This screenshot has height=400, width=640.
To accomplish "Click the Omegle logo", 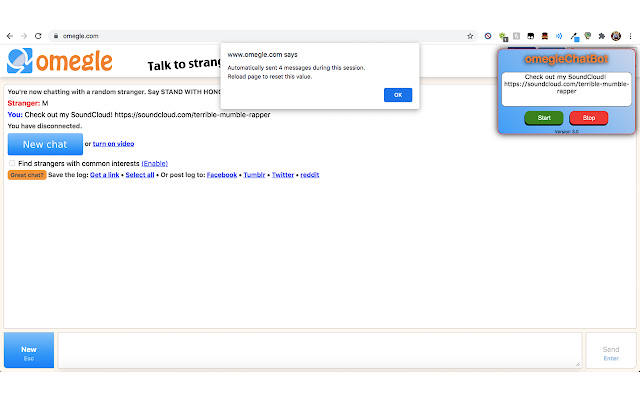I will click(x=60, y=61).
